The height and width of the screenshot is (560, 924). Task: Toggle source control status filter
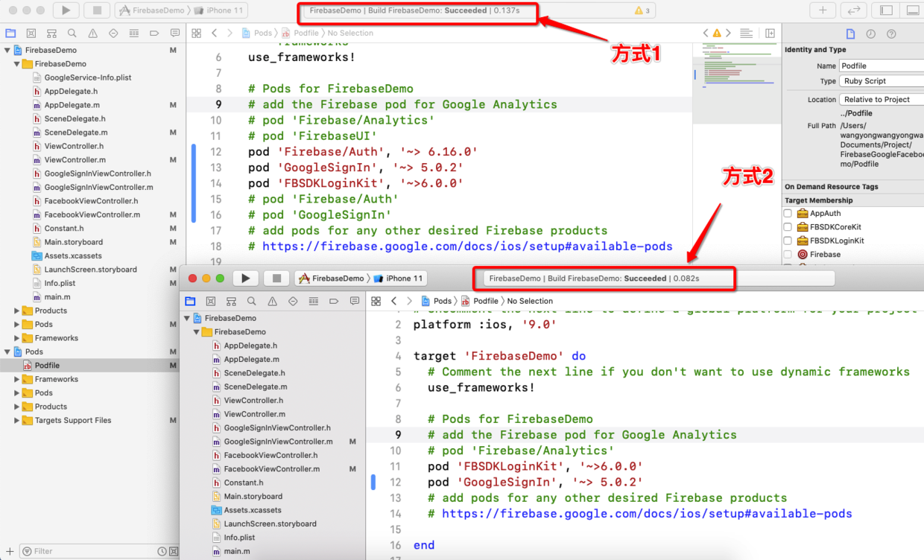point(172,551)
